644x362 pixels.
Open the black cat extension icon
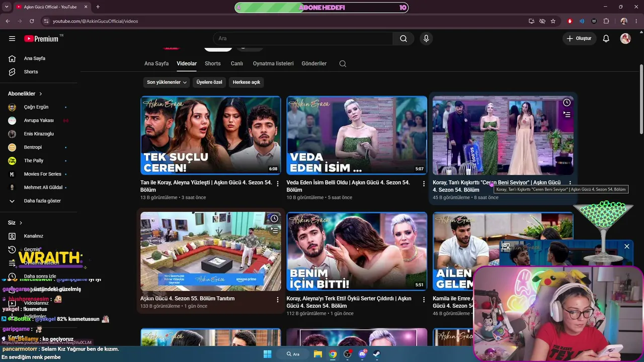coord(594,21)
